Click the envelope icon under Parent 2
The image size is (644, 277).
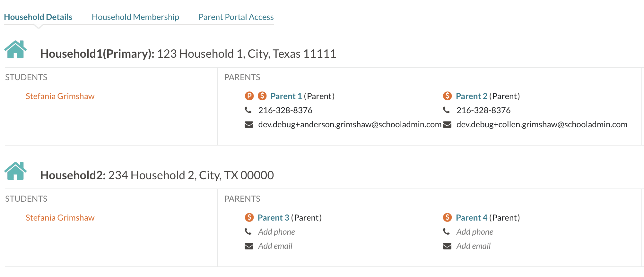(447, 124)
